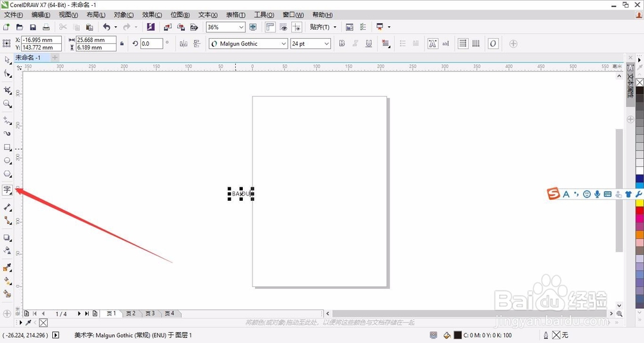The height and width of the screenshot is (343, 644).
Task: Click the Print icon
Action: 46,27
